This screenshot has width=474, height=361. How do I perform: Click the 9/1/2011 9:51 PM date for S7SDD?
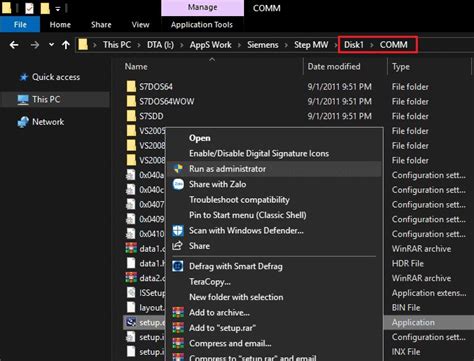pos(339,116)
